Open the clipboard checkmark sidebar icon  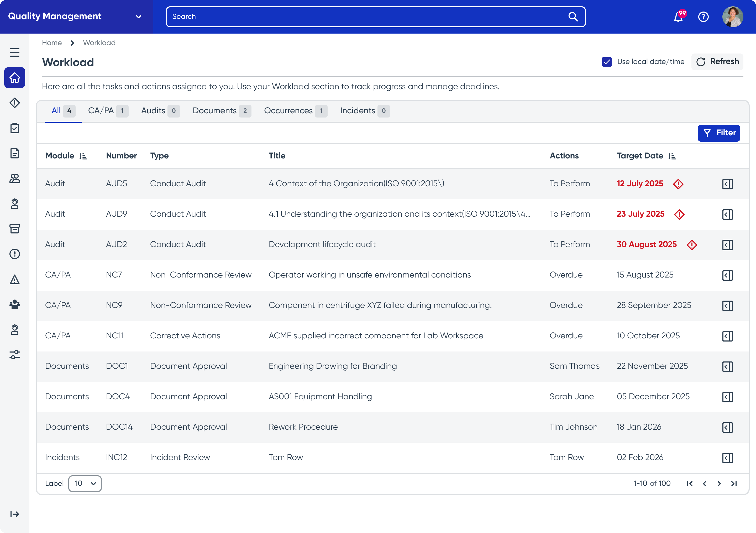click(x=14, y=128)
